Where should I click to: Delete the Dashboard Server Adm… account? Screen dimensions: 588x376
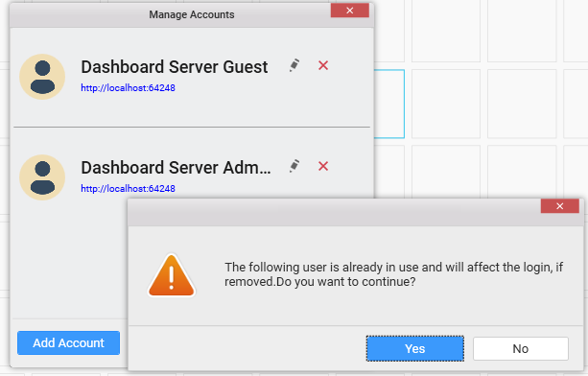click(323, 166)
